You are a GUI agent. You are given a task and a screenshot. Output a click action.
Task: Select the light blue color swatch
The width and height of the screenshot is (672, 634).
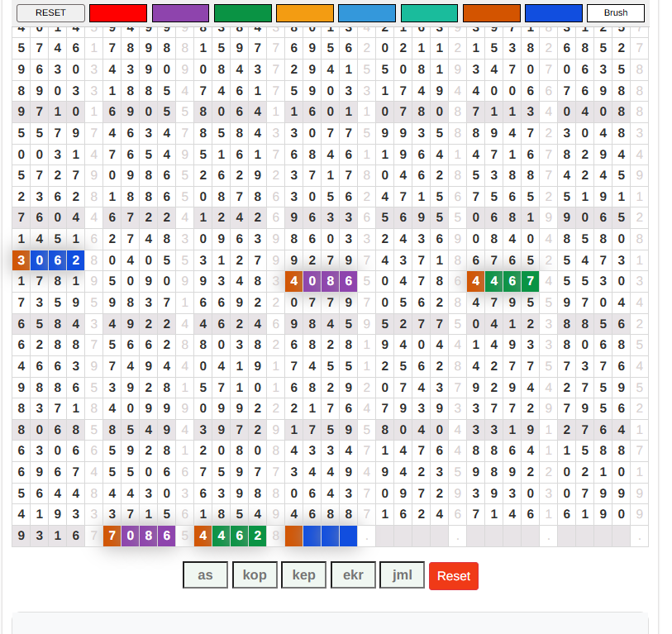click(x=367, y=13)
